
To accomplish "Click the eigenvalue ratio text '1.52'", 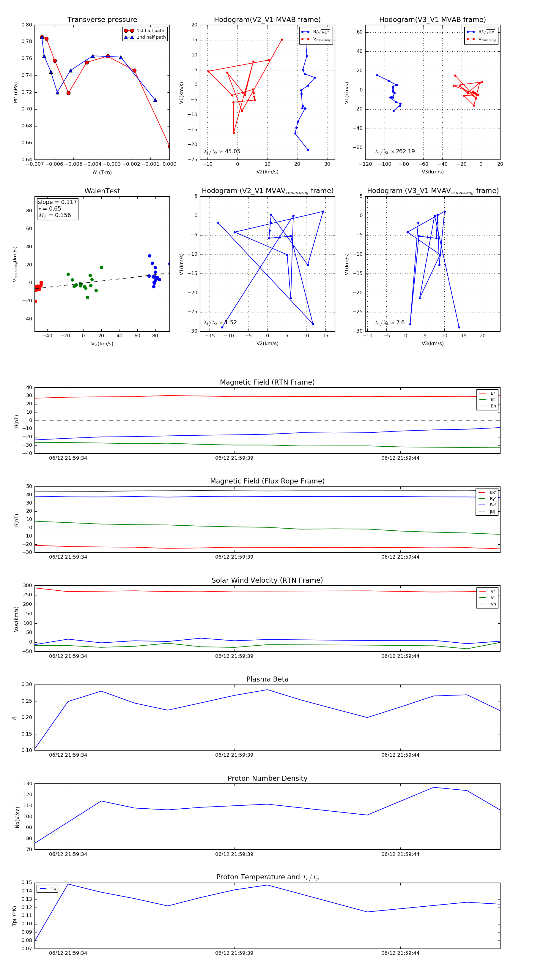I will [231, 323].
